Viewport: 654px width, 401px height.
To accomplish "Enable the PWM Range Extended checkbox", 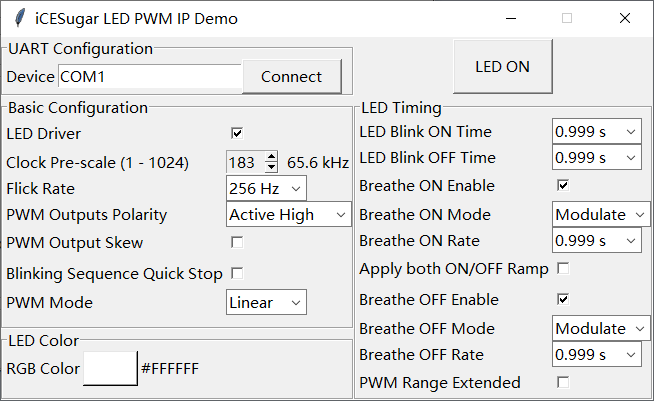I will click(563, 382).
